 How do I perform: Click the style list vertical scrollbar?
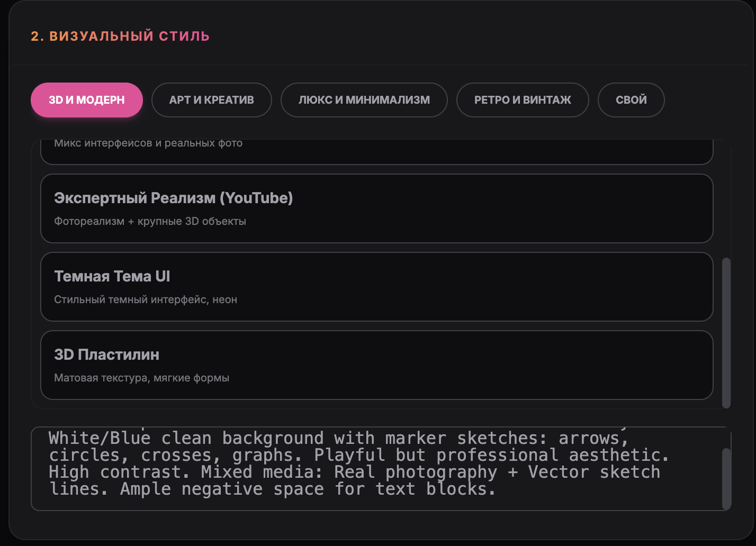point(726,333)
